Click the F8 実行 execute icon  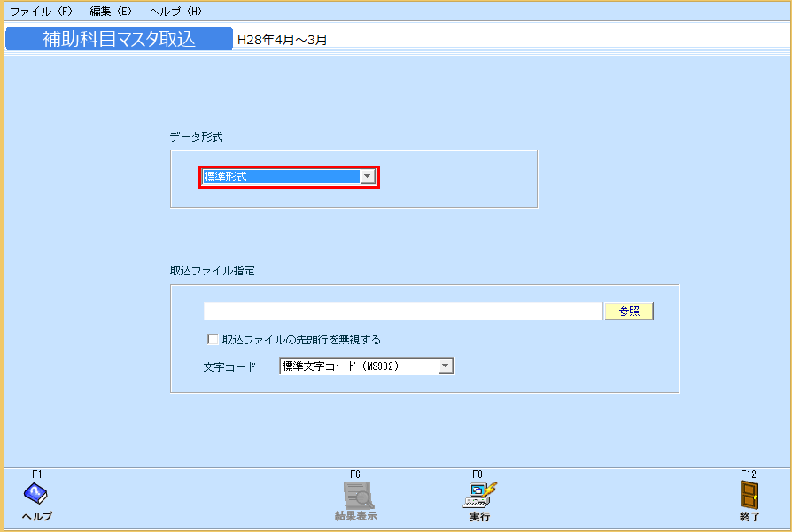pyautogui.click(x=479, y=497)
